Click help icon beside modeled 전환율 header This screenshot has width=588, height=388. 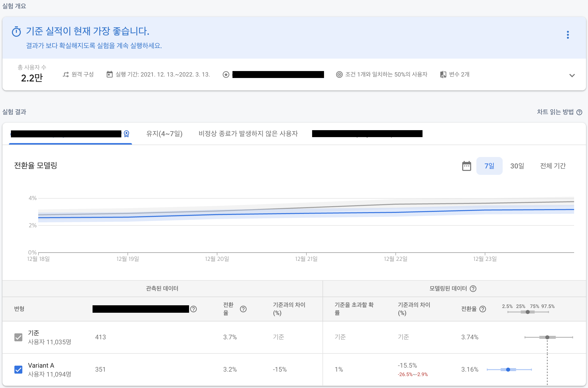tap(483, 309)
